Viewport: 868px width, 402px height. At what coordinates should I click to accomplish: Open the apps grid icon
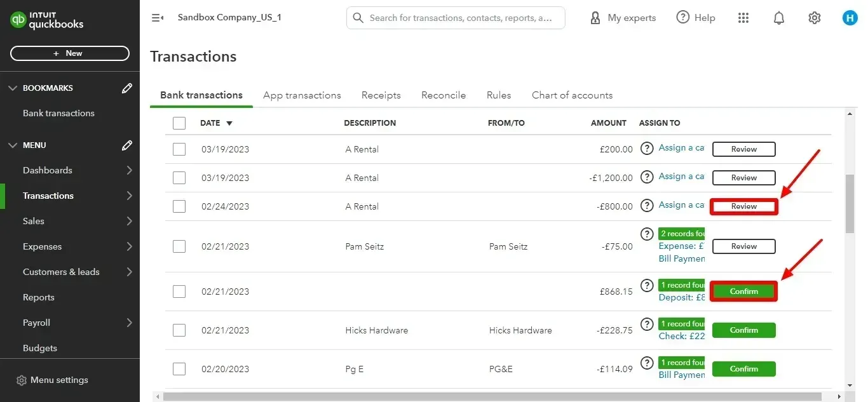coord(743,18)
